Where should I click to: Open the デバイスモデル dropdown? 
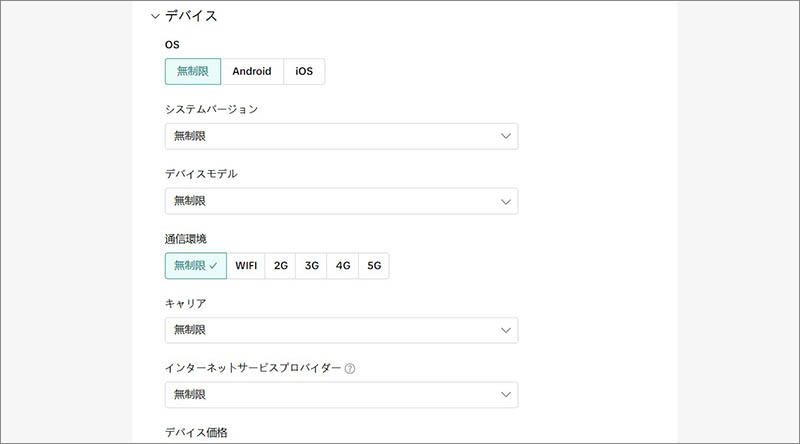pyautogui.click(x=330, y=201)
